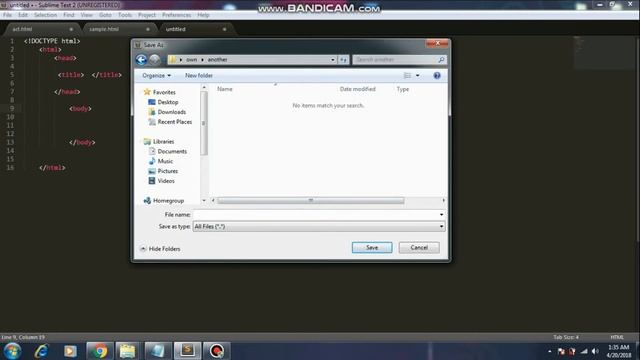Open the Edit menu in Sublime Text
640x360 pixels.
pyautogui.click(x=23, y=15)
